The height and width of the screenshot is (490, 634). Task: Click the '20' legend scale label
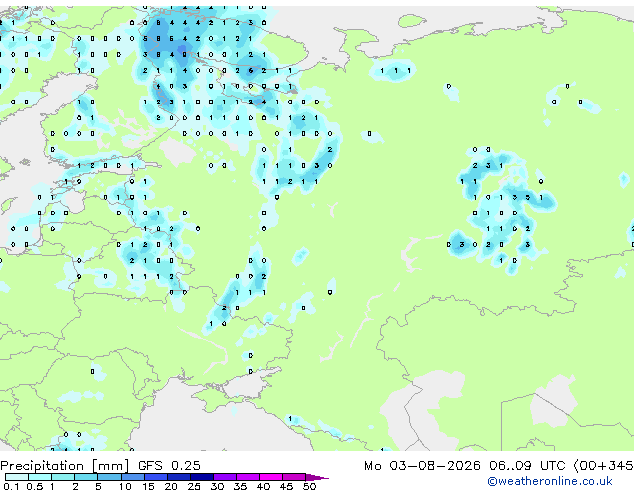point(171,486)
